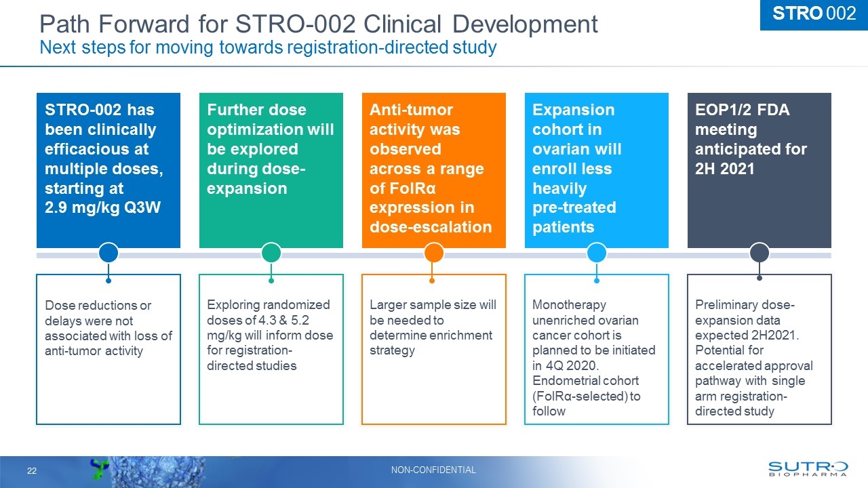Click the Expansion cohort in ovarian header box
Image resolution: width=868 pixels, height=488 pixels.
tap(596, 170)
